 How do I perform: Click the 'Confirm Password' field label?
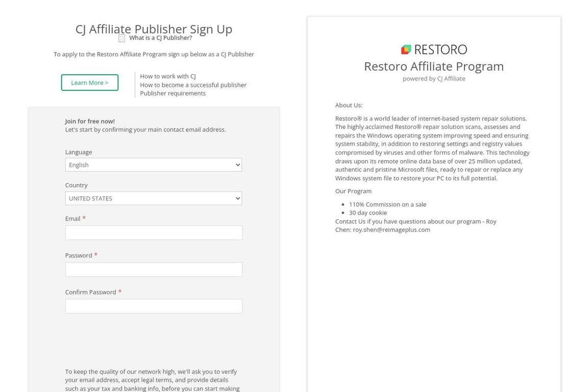(91, 292)
